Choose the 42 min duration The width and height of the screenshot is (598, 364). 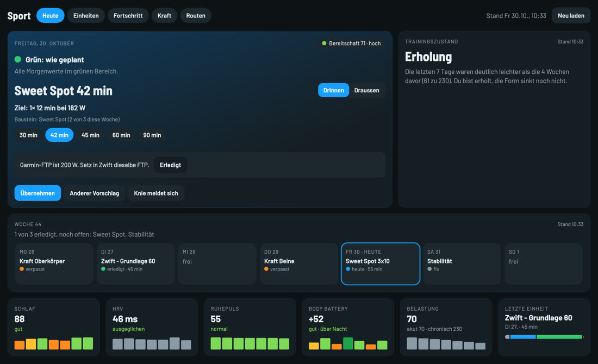coord(59,135)
